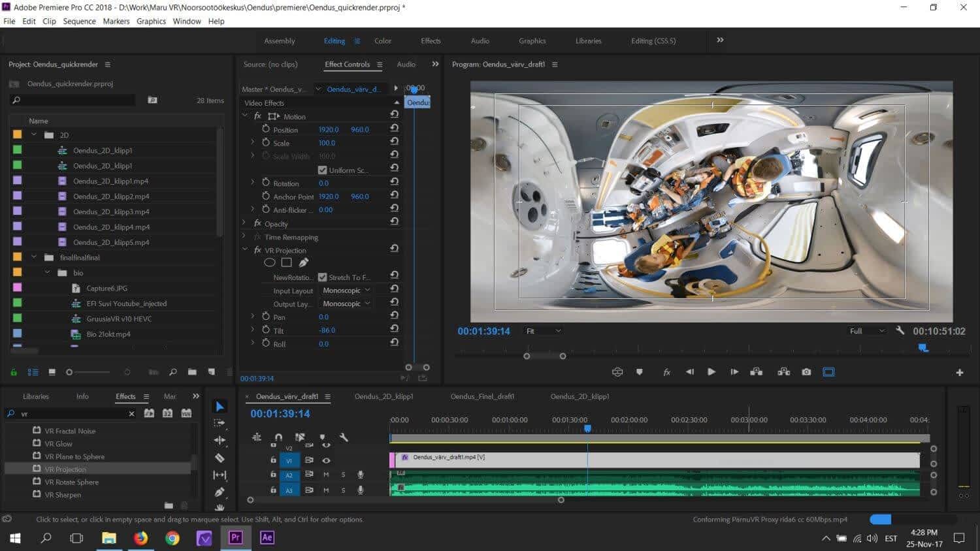Mute audio track A3
The width and height of the screenshot is (980, 551).
coord(326,490)
